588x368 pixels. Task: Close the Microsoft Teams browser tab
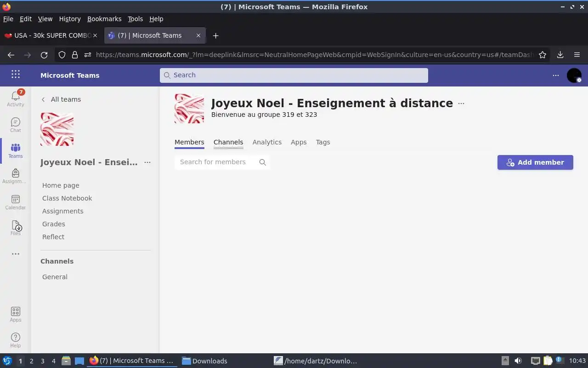coord(198,35)
